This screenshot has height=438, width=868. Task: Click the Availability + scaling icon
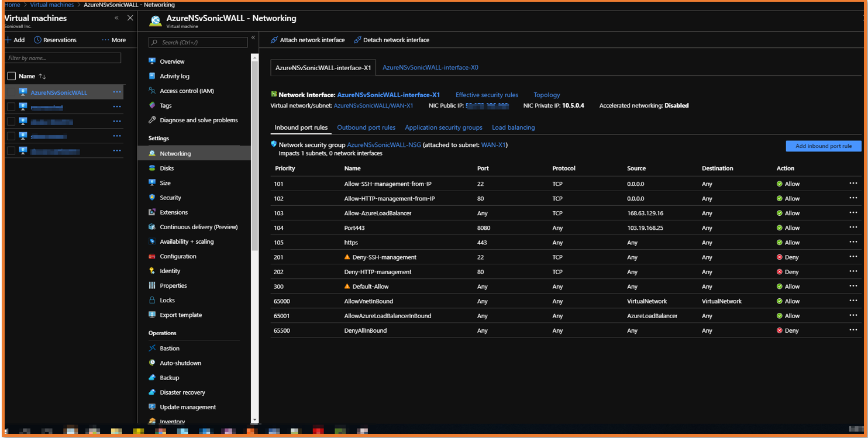tap(152, 242)
